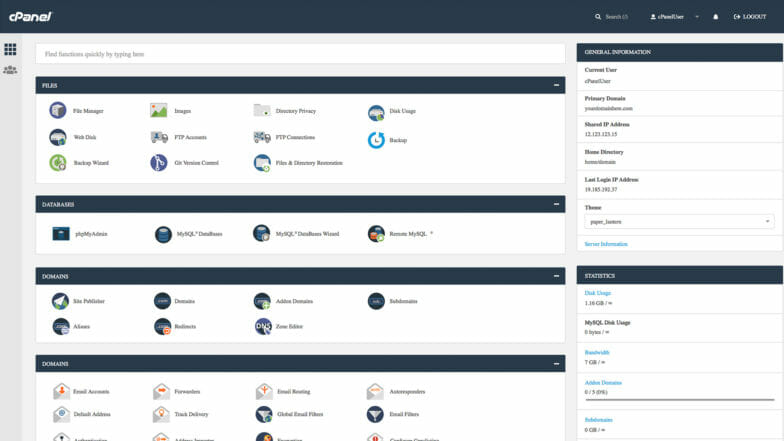Screen dimensions: 784x441
Task: Log out using the LOGOUT button
Action: (x=750, y=16)
